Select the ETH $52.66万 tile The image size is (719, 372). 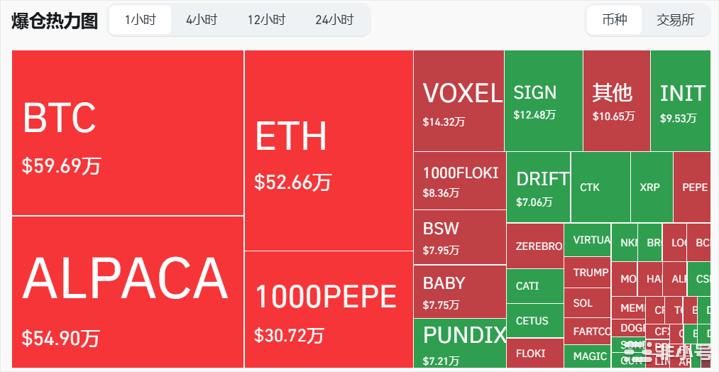(329, 150)
